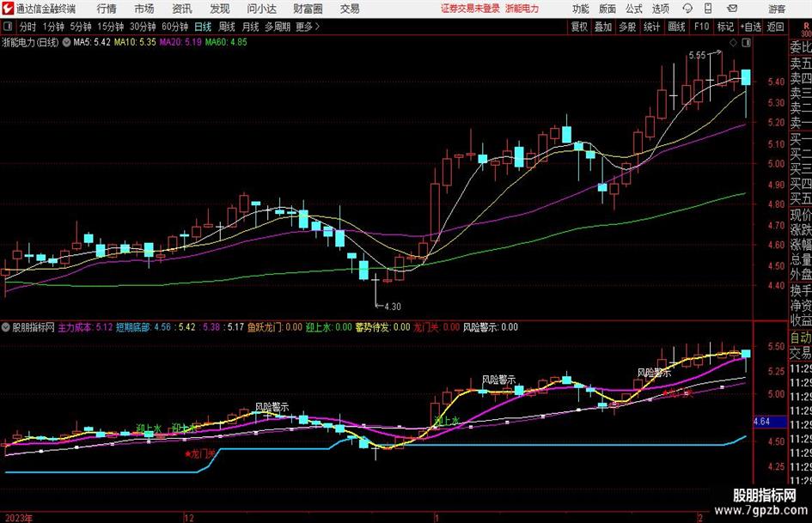This screenshot has height=523, width=812.
Task: Open the 市场 menu
Action: point(144,9)
